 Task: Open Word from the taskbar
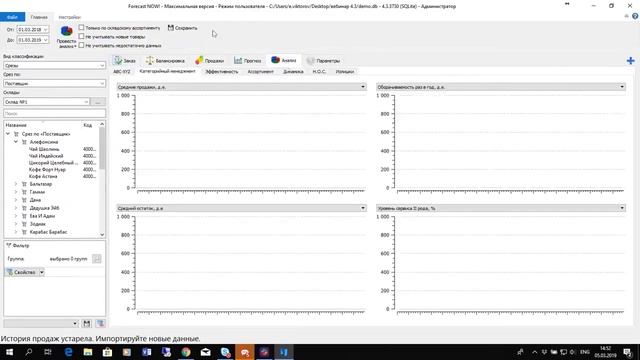click(x=147, y=352)
